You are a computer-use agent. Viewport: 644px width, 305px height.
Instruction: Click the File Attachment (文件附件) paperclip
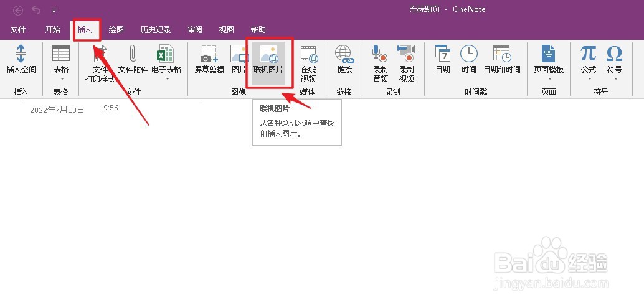133,54
